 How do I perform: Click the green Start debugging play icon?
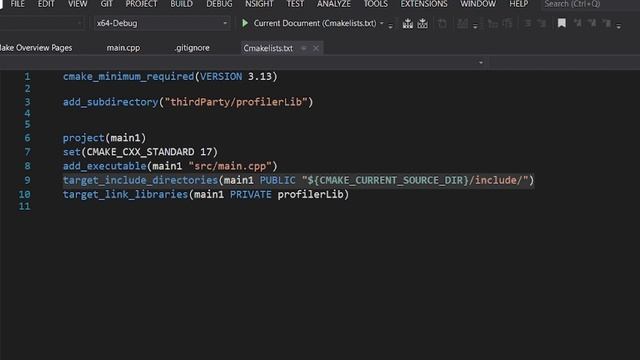click(245, 23)
